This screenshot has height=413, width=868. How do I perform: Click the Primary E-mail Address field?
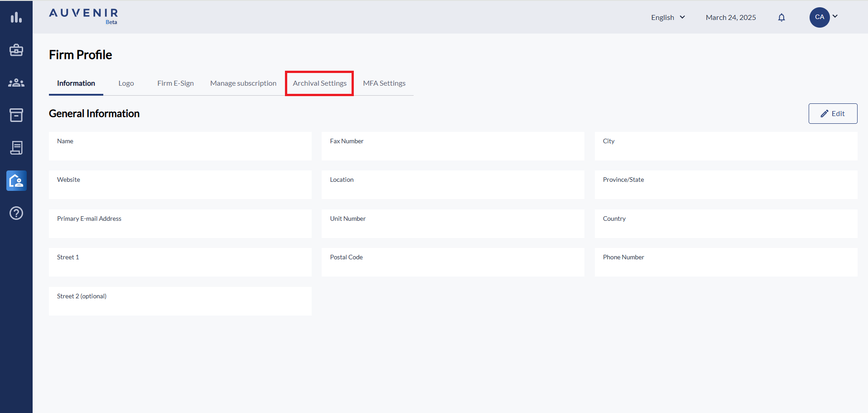tap(180, 224)
